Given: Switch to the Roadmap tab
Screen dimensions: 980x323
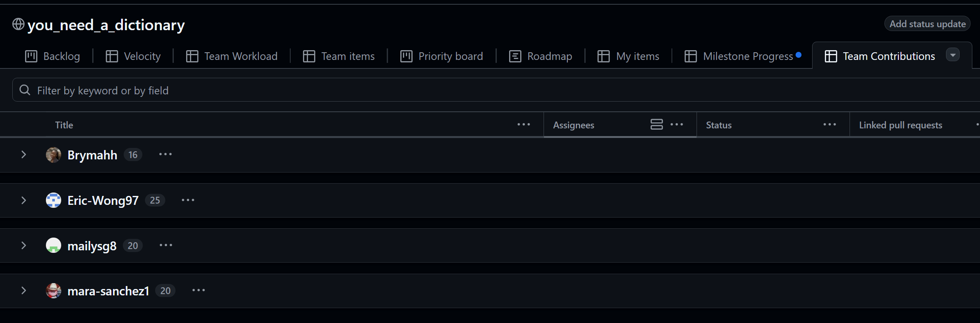Looking at the screenshot, I should point(541,56).
